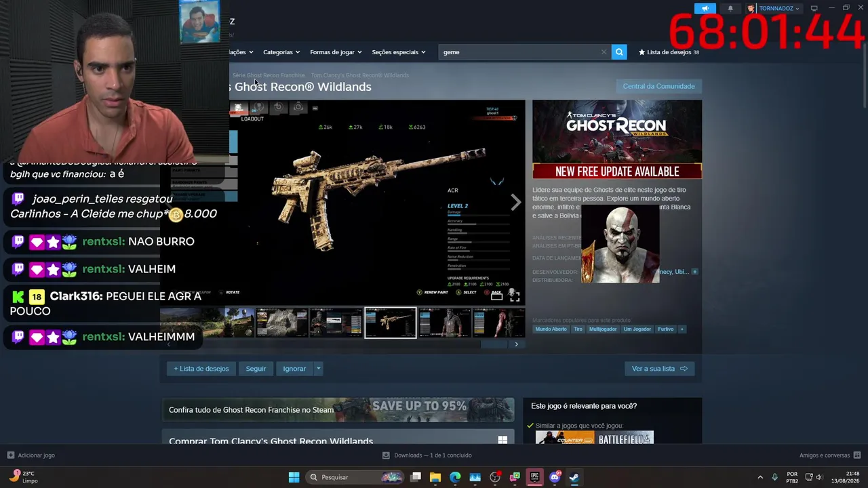Open the Furtivo tag
The height and width of the screenshot is (488, 868).
coord(665,329)
